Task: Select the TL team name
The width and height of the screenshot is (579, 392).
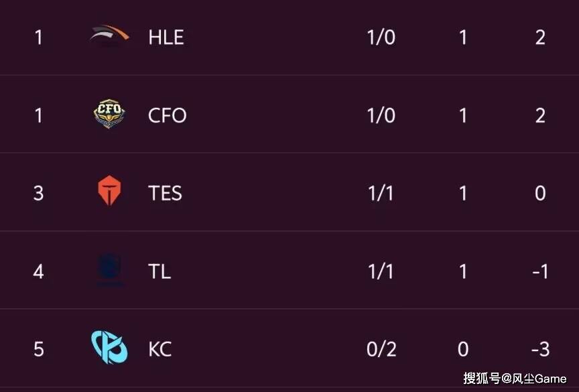Action: 159,271
